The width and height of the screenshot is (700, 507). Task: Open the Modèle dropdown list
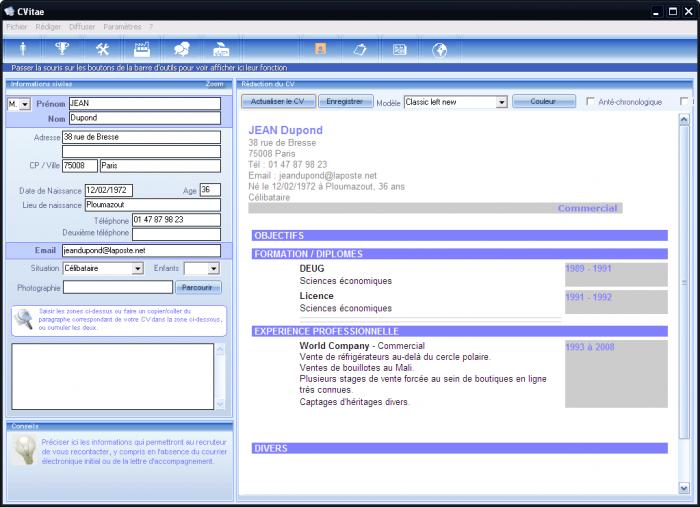(x=501, y=102)
